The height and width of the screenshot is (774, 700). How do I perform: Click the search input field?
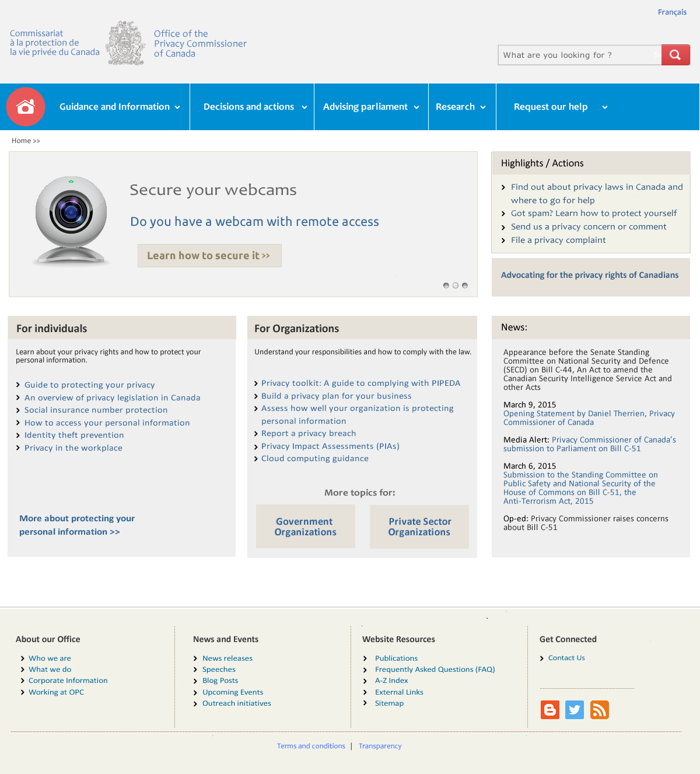[579, 54]
